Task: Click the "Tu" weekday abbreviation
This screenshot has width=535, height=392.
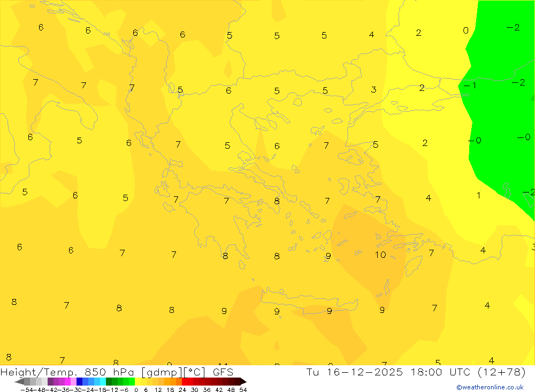Action: pyautogui.click(x=312, y=372)
